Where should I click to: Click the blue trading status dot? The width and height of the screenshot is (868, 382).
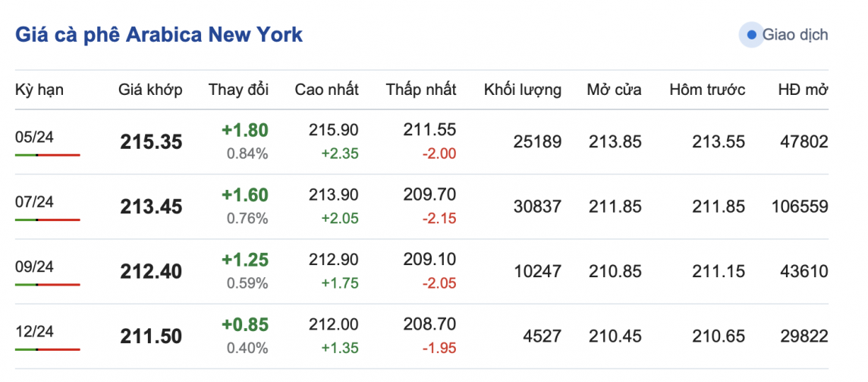(x=751, y=35)
